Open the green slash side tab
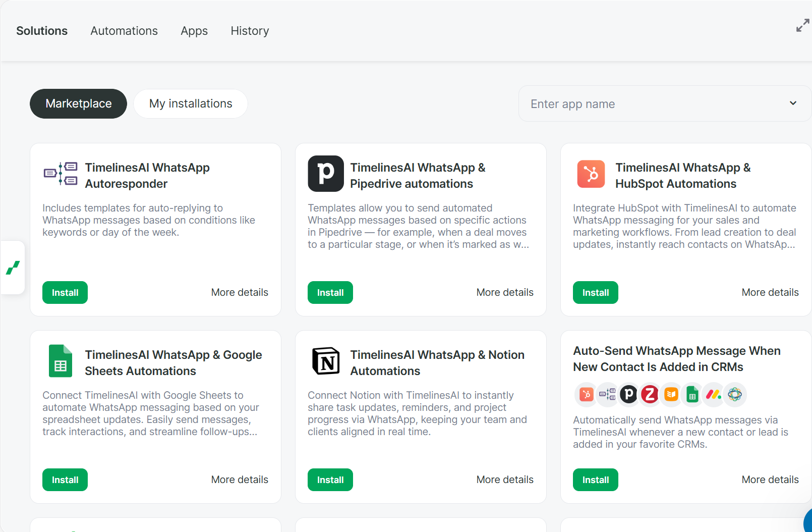The height and width of the screenshot is (532, 812). coord(13,268)
